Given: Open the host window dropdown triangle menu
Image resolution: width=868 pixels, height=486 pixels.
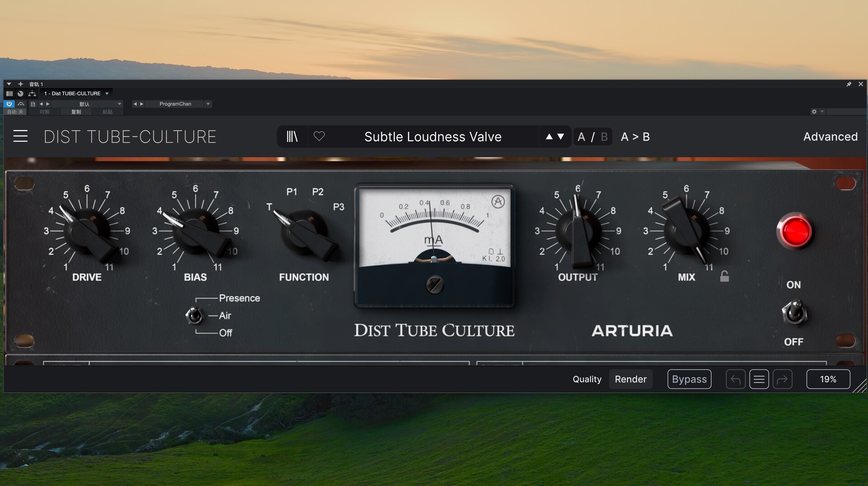Looking at the screenshot, I should [9, 84].
